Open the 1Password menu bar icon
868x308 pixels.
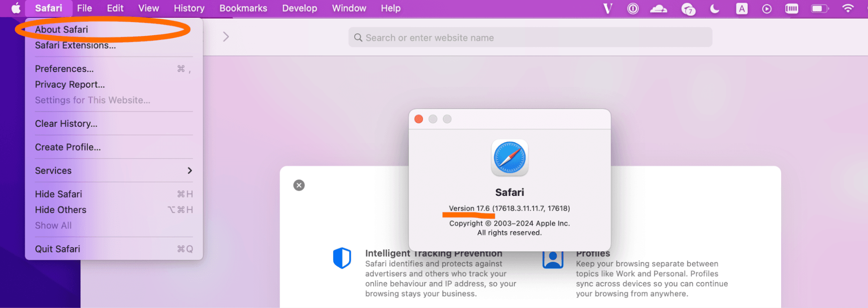point(633,9)
